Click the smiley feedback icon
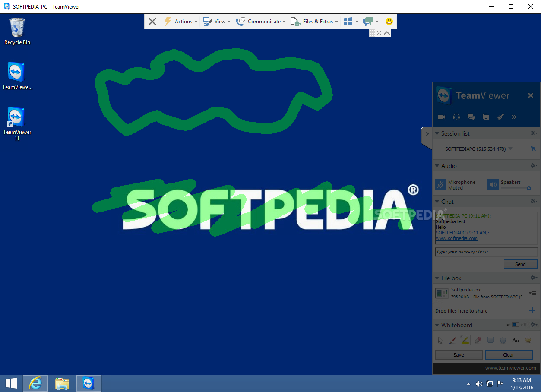 pyautogui.click(x=389, y=21)
